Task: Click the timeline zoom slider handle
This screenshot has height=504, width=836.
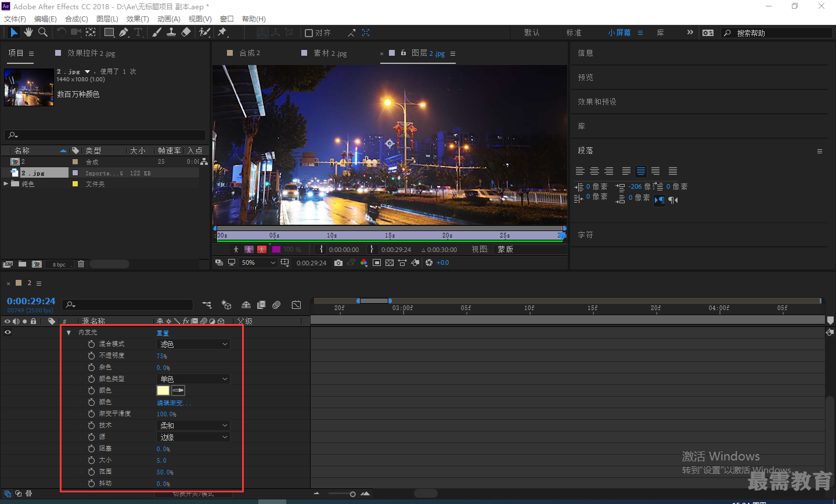Action: coord(352,494)
